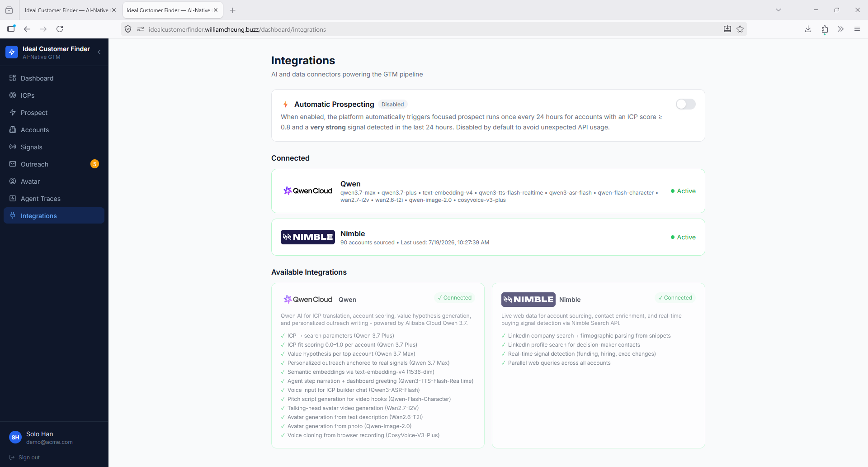Switch to the first browser tab
Screen dimensions: 868x467
coord(66,10)
